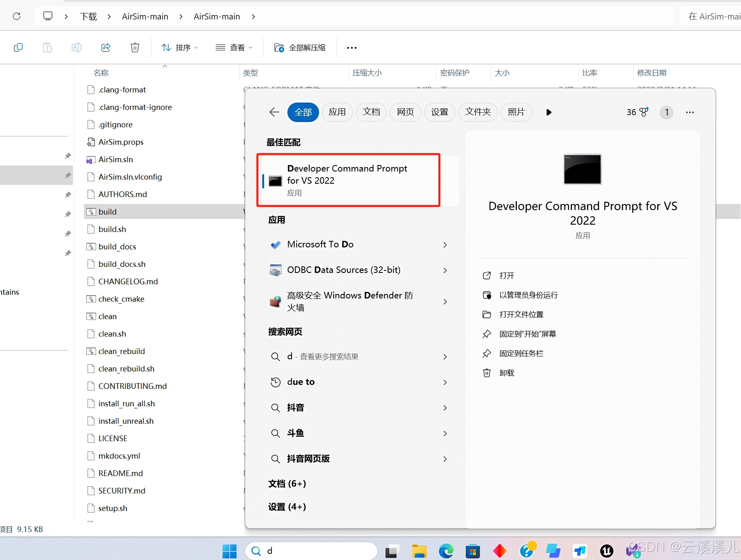Select the 文档 filter tab
The image size is (741, 560).
tap(371, 112)
